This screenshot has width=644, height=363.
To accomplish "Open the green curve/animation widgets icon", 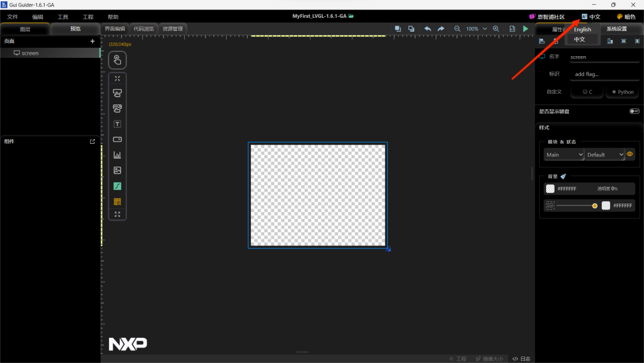I will [x=117, y=186].
